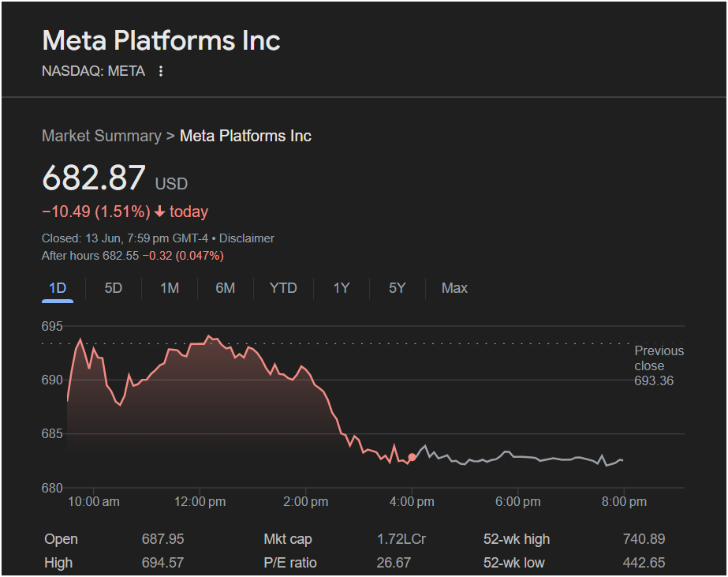Click the 52-wk low value 442.65

(x=644, y=563)
